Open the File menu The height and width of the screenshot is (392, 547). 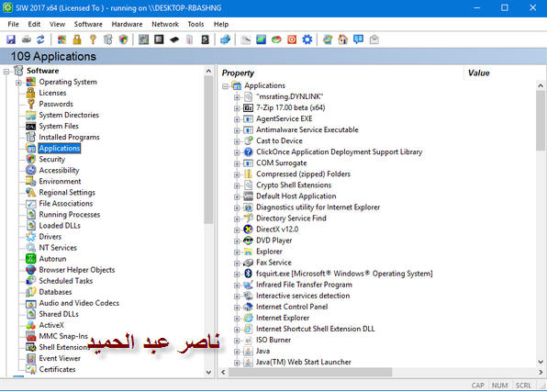[x=13, y=24]
